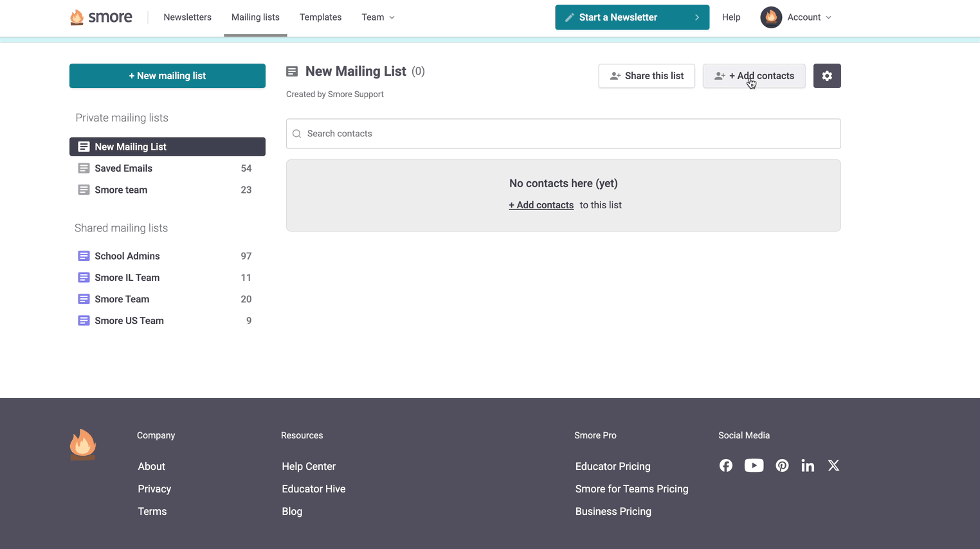
Task: Open Smore's Pinterest icon
Action: tap(782, 465)
